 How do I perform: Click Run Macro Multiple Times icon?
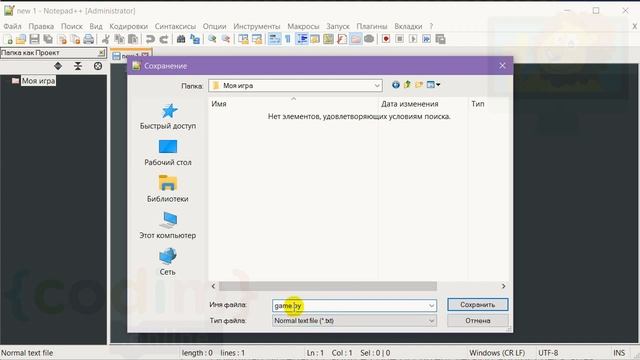[x=427, y=39]
